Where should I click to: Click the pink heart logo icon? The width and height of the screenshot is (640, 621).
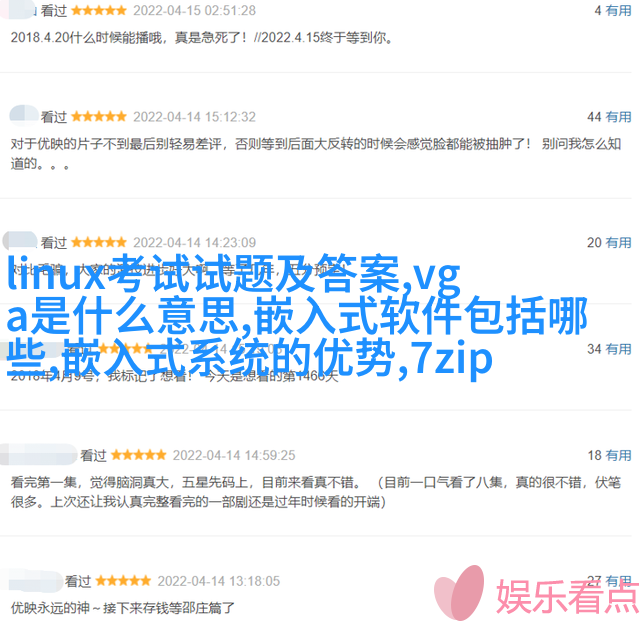459,591
